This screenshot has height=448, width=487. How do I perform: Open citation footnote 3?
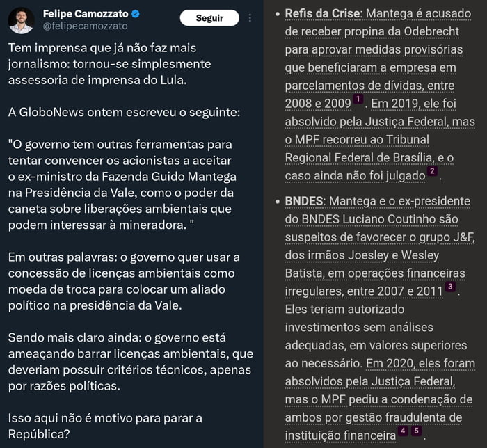pyautogui.click(x=450, y=286)
